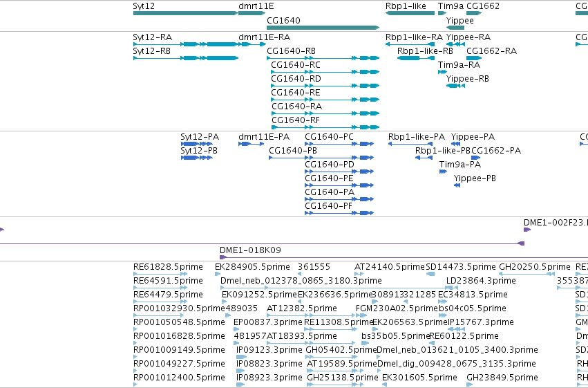Select the Tim9a gene label

click(451, 6)
